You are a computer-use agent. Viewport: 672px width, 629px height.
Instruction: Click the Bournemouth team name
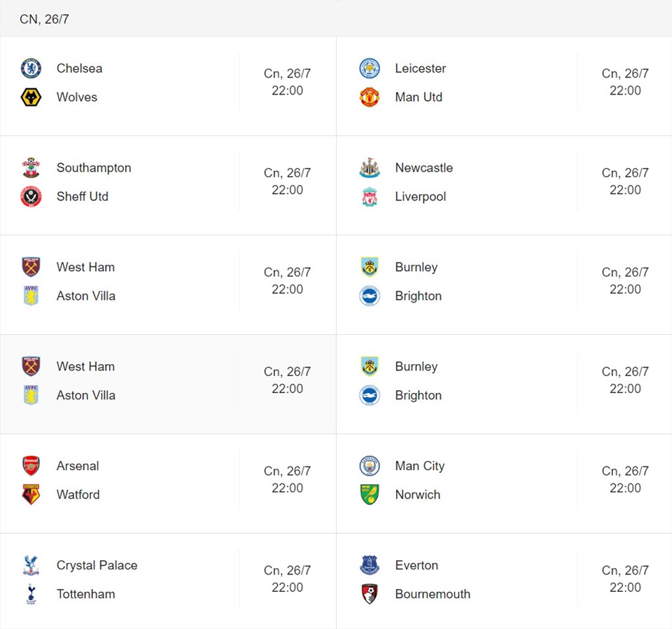[x=433, y=594]
